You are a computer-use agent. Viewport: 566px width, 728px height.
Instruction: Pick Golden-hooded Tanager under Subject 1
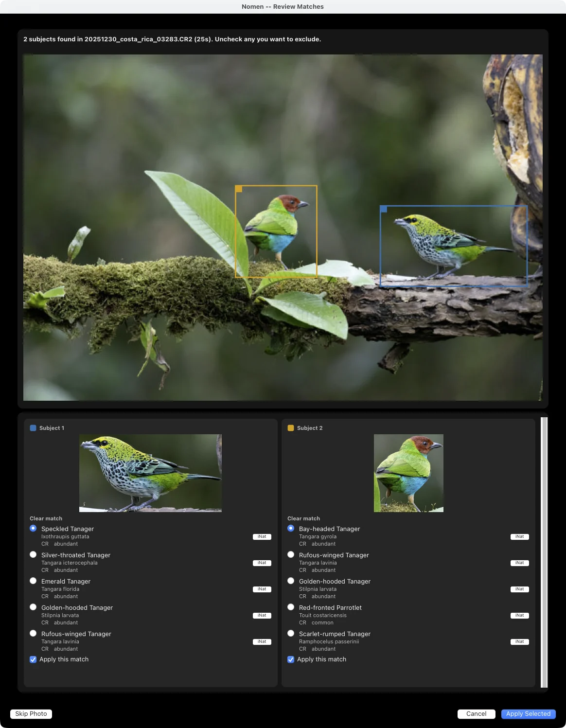pyautogui.click(x=33, y=607)
